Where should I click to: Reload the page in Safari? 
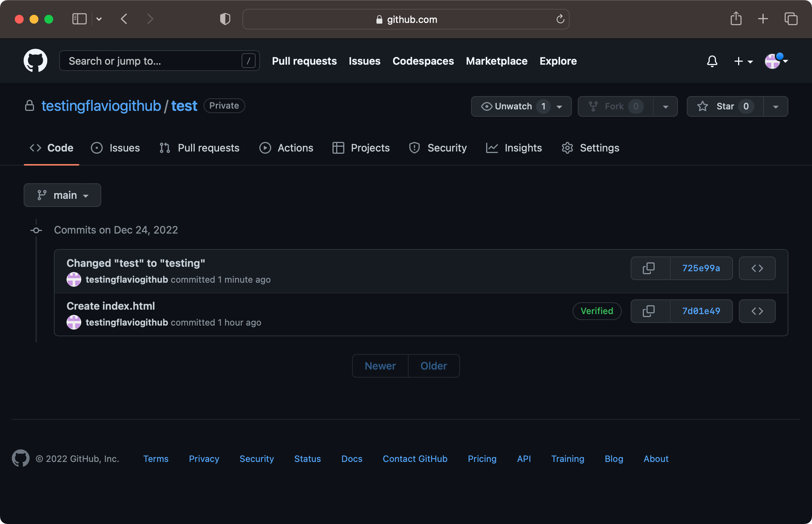(560, 19)
